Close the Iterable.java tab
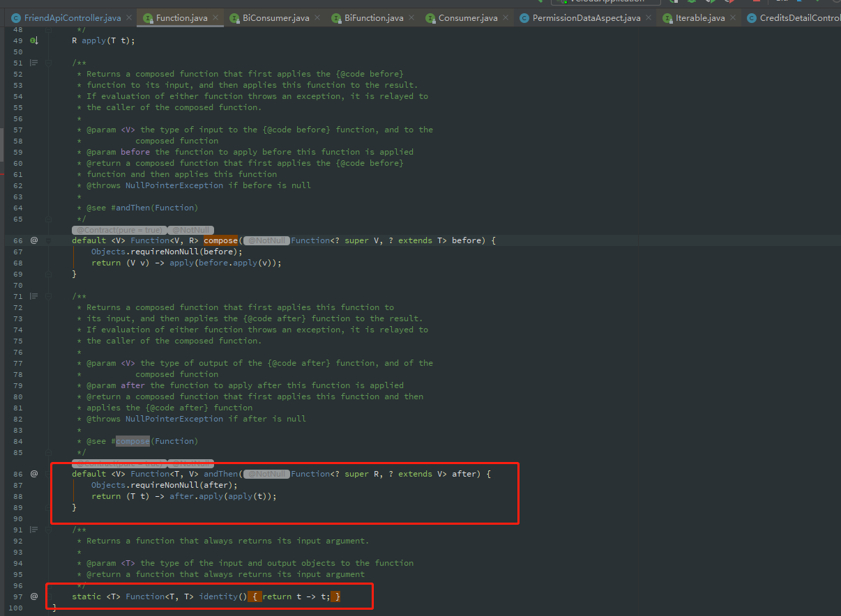The height and width of the screenshot is (616, 841). point(734,18)
